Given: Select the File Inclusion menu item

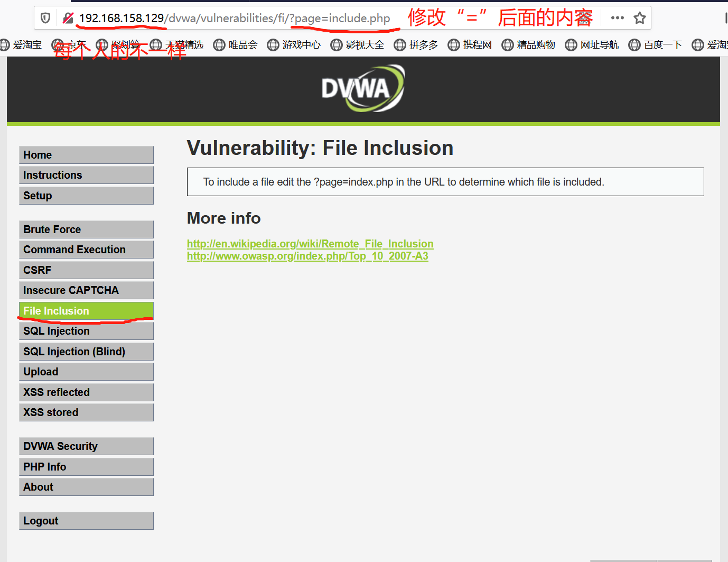Looking at the screenshot, I should (x=86, y=311).
